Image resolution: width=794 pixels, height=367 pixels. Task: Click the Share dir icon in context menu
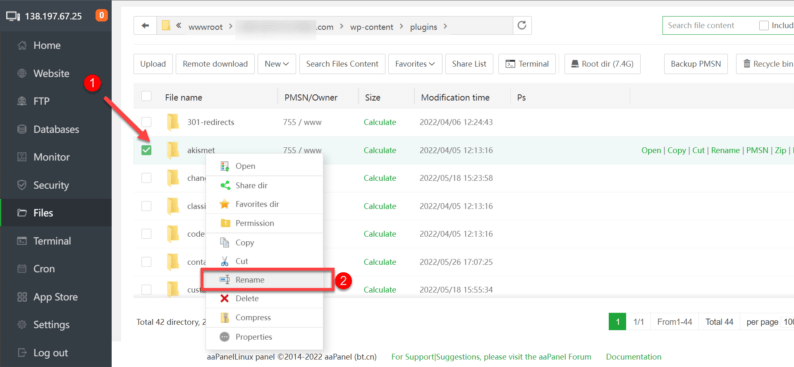[x=225, y=185]
